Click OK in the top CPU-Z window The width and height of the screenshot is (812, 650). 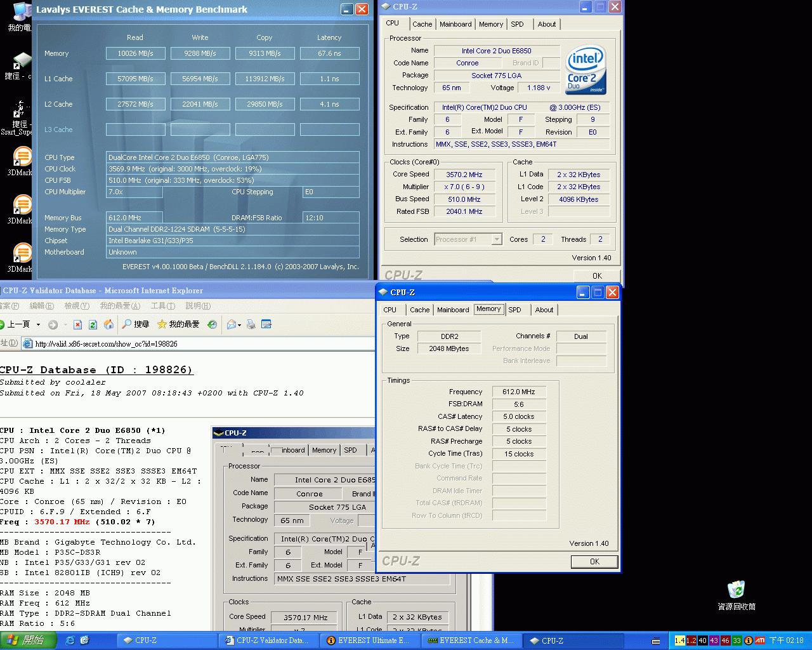(597, 275)
